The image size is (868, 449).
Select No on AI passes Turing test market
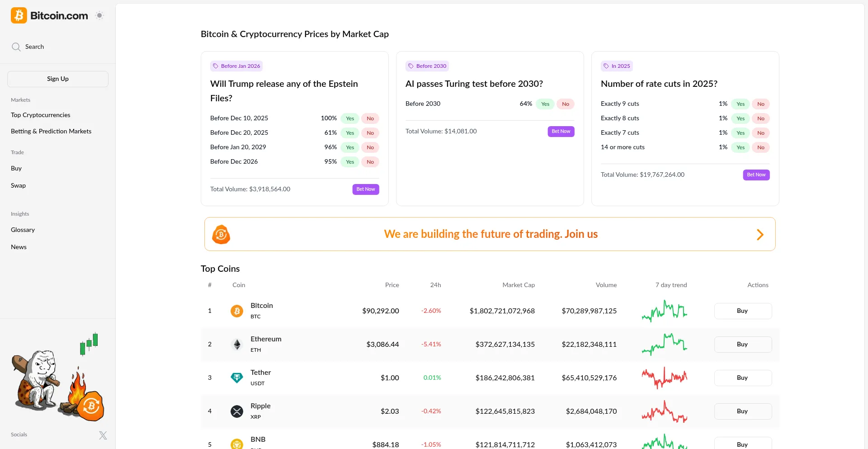pyautogui.click(x=565, y=104)
